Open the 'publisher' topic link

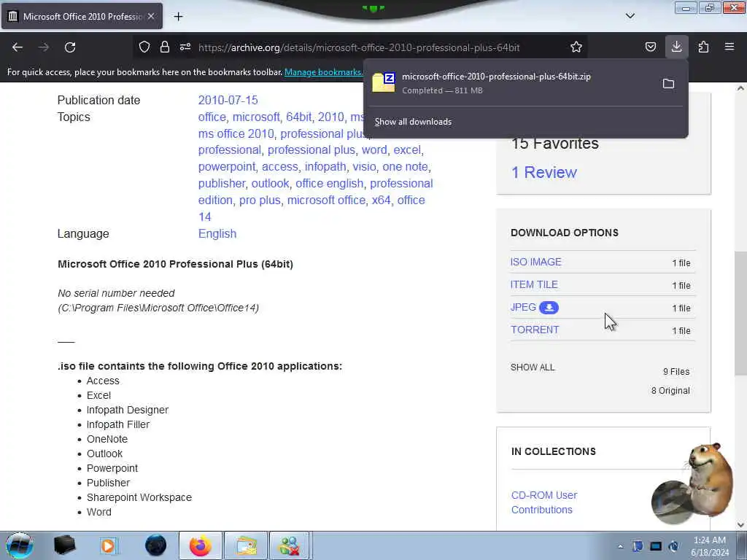pos(222,183)
